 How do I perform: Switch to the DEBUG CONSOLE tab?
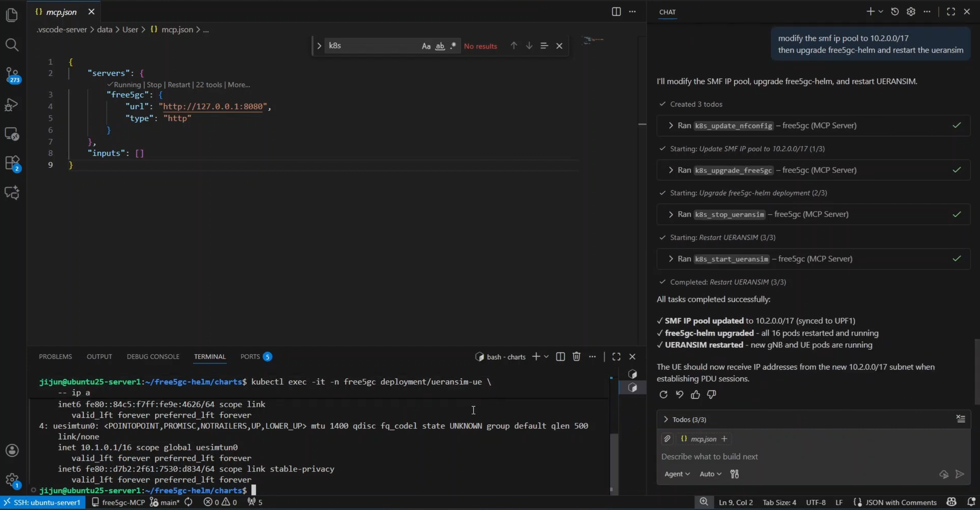154,356
